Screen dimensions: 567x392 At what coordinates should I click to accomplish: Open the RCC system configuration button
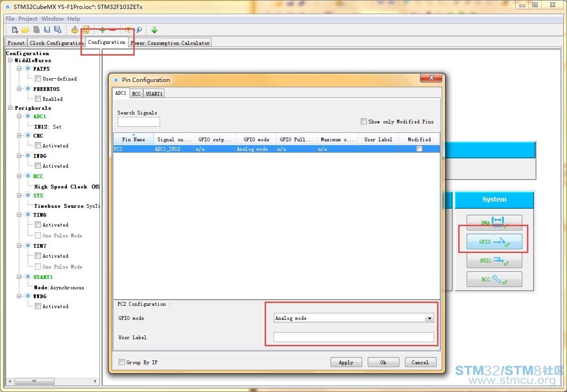click(494, 279)
